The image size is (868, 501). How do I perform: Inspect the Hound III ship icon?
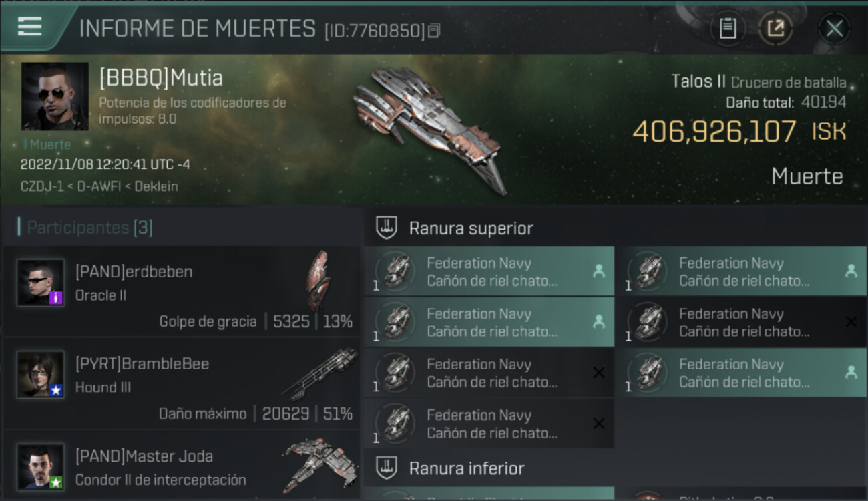320,373
